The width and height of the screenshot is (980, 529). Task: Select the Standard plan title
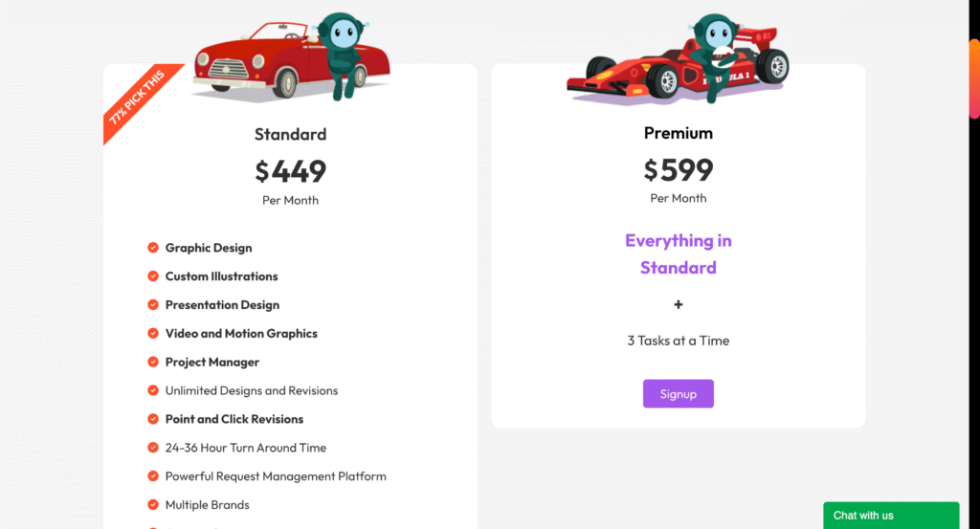coord(290,134)
